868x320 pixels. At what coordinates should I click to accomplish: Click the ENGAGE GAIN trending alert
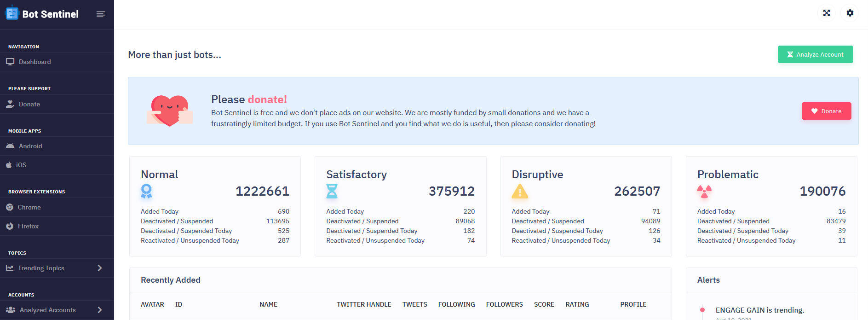[x=759, y=310]
